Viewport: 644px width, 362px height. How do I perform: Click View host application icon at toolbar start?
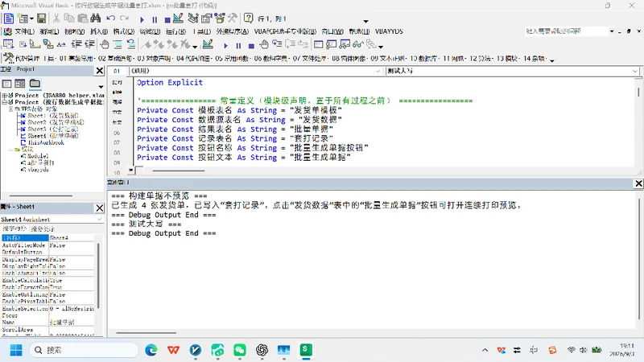pyautogui.click(x=9, y=19)
